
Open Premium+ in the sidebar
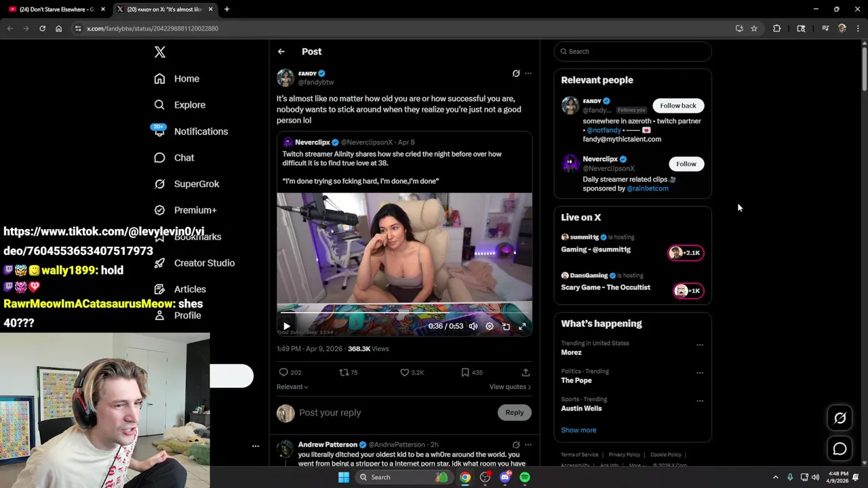[184, 210]
